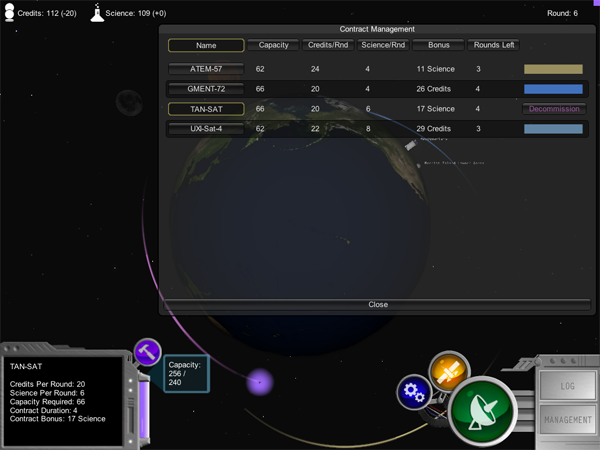Click GMENT-72's 26 Credits bonus
Viewport: 600px width, 450px height.
(x=434, y=89)
